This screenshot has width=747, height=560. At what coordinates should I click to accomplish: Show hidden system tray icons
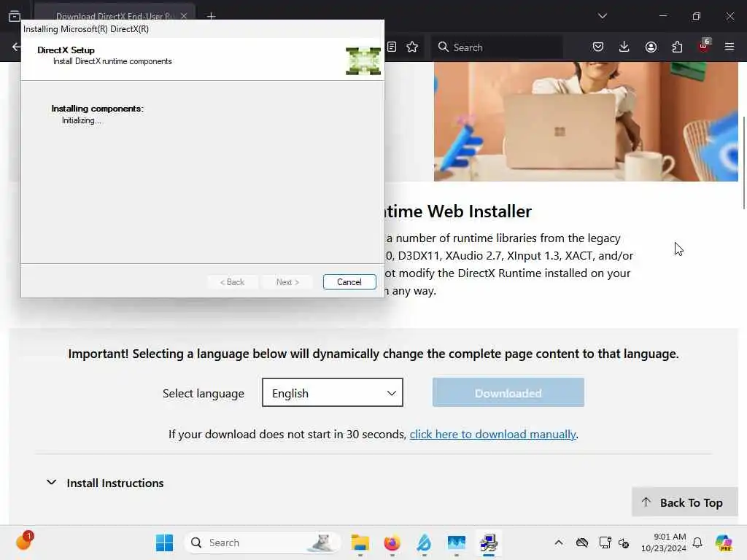pos(559,542)
